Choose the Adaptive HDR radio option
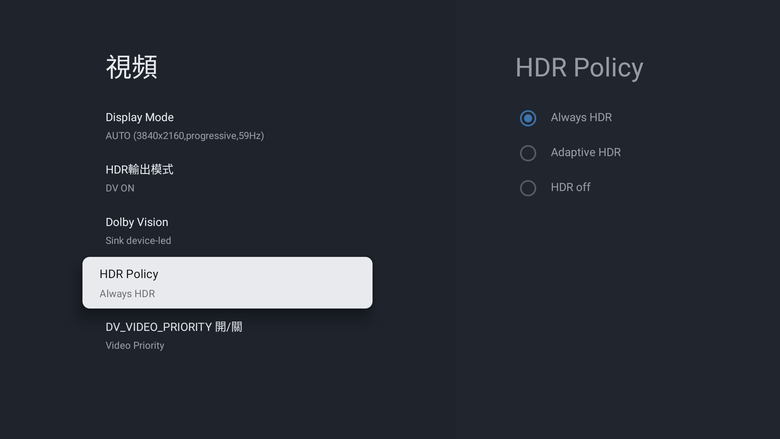This screenshot has width=780, height=439. coord(528,153)
